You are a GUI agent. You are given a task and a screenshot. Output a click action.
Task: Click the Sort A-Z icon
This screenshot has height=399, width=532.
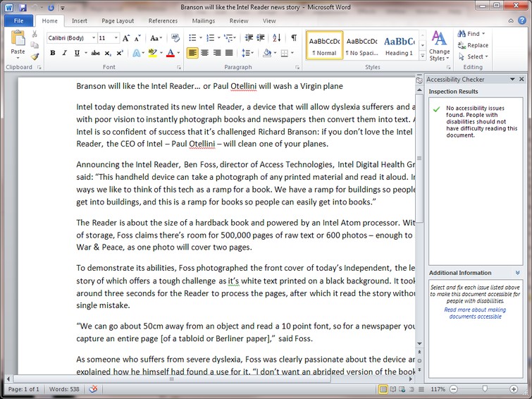(x=276, y=37)
